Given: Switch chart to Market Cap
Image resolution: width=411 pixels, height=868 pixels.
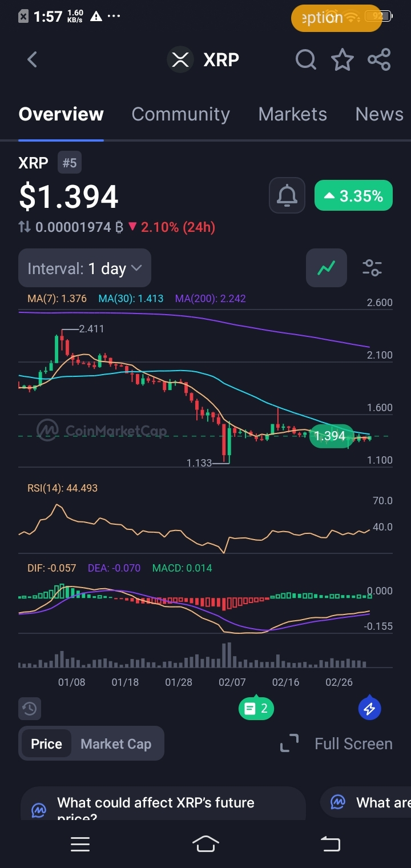Looking at the screenshot, I should (x=116, y=744).
